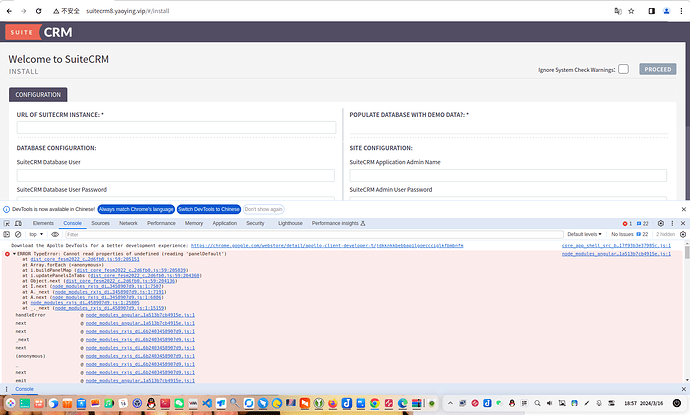Reload the page with the refresh icon
Screen dimensions: 690x415
coord(39,11)
